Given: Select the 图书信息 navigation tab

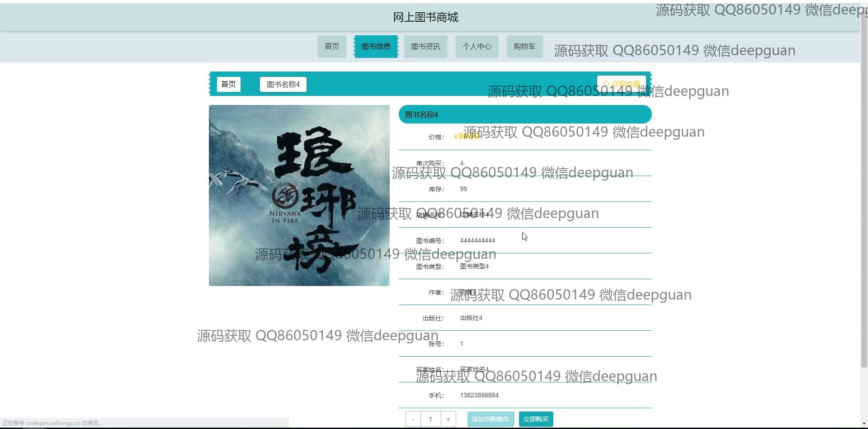Looking at the screenshot, I should click(376, 47).
